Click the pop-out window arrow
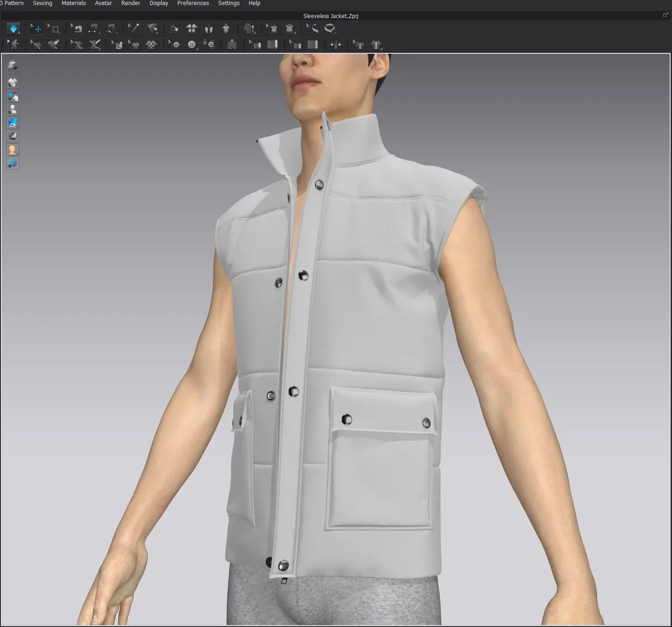This screenshot has width=672, height=627. tap(665, 15)
